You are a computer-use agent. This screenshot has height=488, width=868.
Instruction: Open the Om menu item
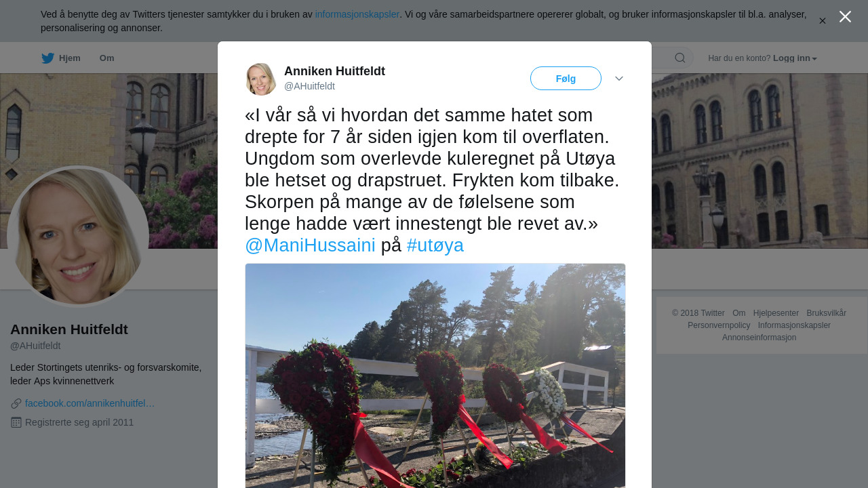tap(106, 58)
